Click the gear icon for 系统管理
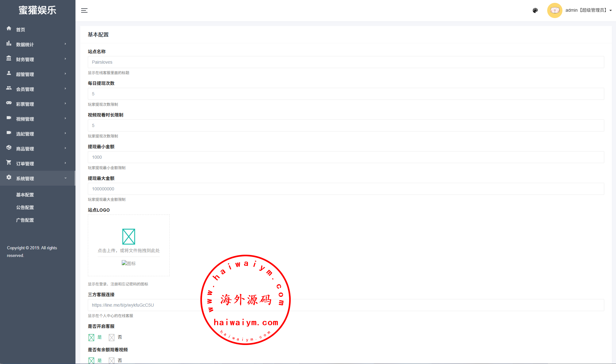The image size is (616, 364). click(x=9, y=177)
